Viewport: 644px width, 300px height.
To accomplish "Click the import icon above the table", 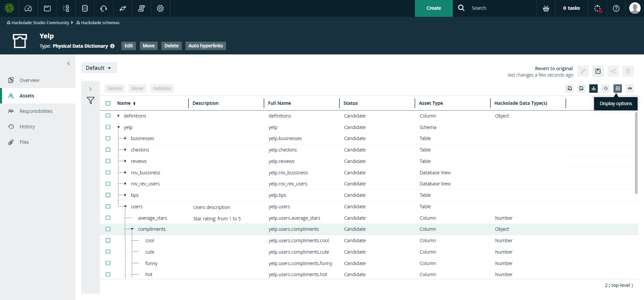I will (570, 88).
